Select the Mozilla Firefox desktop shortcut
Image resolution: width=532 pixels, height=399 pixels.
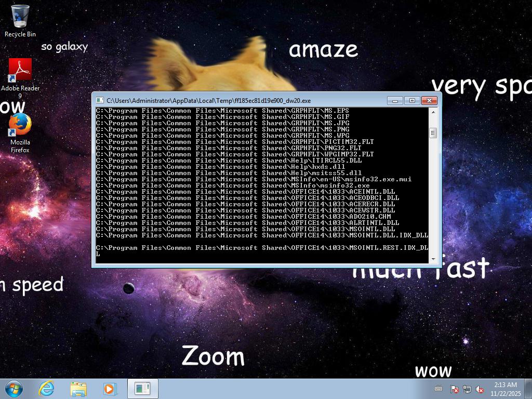tap(20, 126)
